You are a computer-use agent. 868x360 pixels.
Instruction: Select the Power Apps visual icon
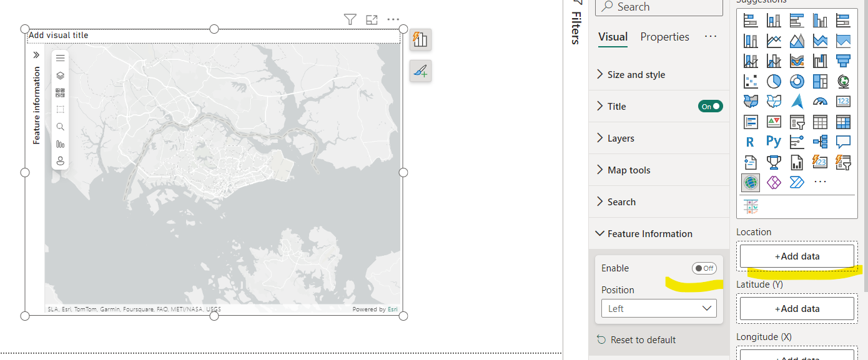(x=774, y=182)
